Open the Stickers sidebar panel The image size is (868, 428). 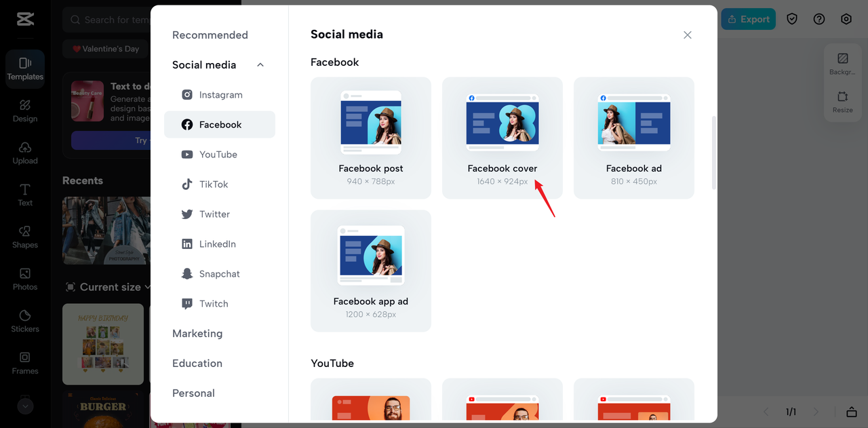coord(25,321)
